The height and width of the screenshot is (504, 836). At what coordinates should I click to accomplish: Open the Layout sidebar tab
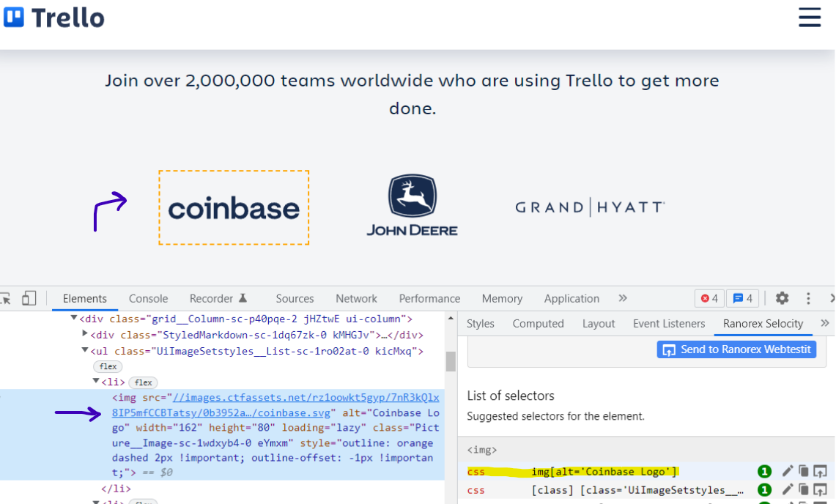point(598,324)
